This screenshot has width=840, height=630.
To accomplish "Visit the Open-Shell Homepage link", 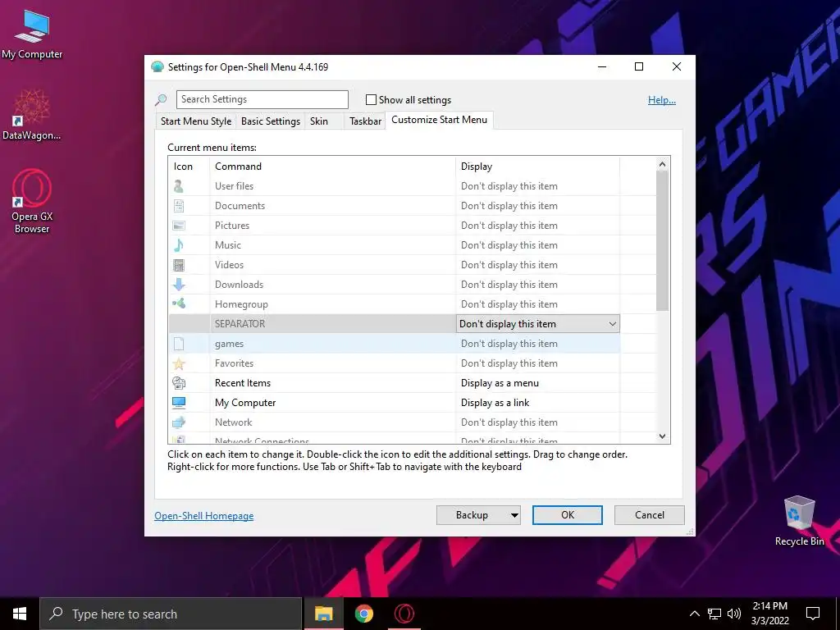I will 204,516.
